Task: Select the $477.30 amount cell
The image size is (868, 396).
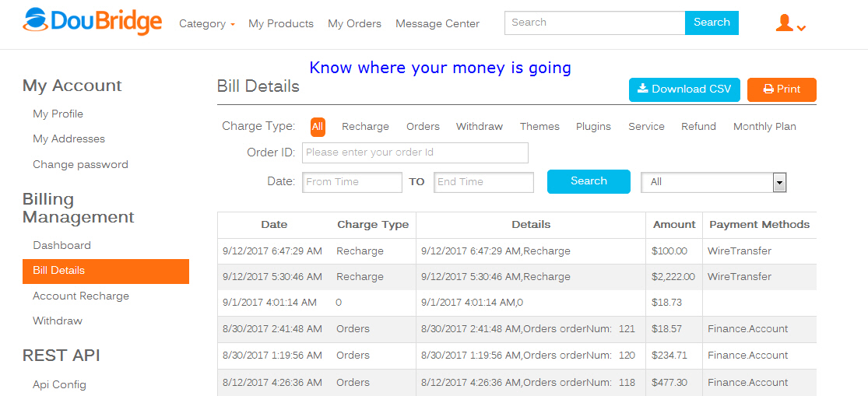Action: point(674,382)
